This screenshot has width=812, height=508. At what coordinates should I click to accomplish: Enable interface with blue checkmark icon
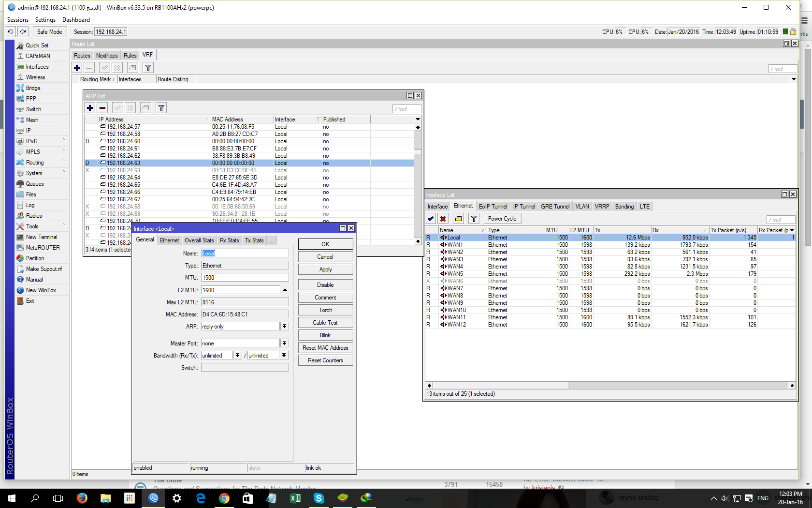click(x=431, y=219)
